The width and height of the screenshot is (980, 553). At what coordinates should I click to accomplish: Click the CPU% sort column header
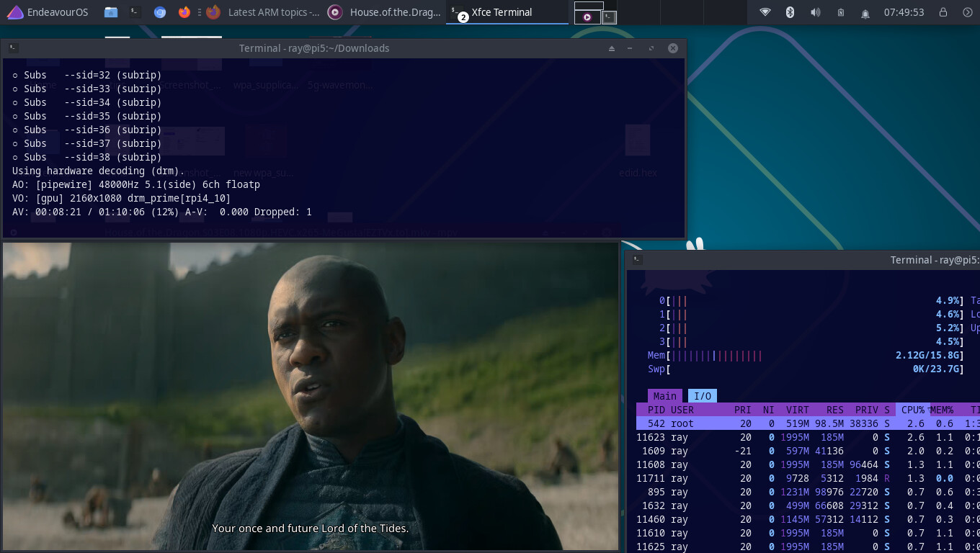tap(913, 410)
